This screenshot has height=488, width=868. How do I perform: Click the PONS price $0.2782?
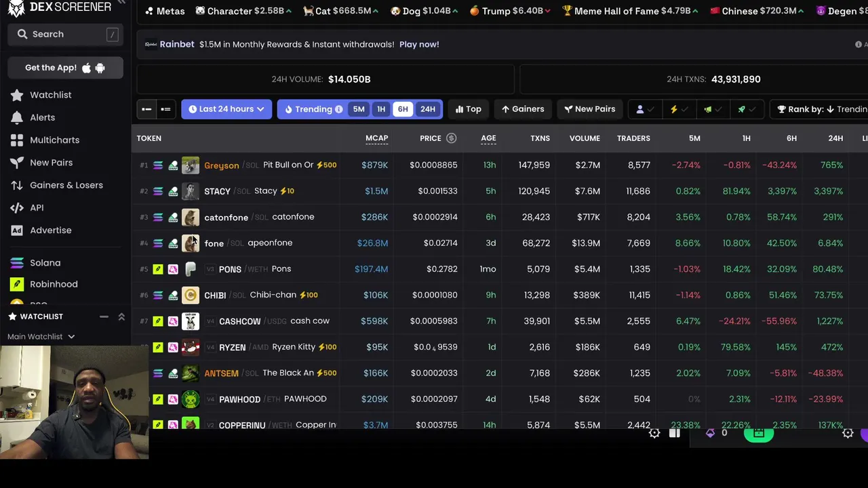click(442, 269)
